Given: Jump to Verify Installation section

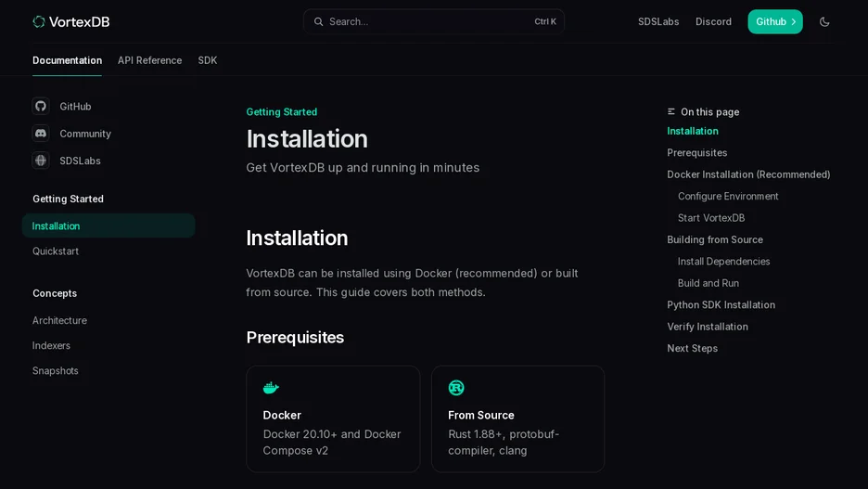Looking at the screenshot, I should (708, 327).
